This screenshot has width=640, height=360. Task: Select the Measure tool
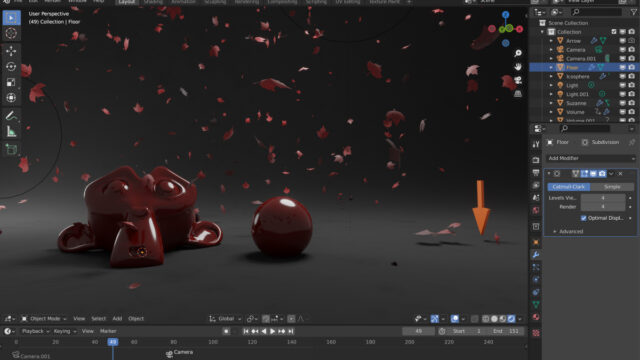click(11, 131)
